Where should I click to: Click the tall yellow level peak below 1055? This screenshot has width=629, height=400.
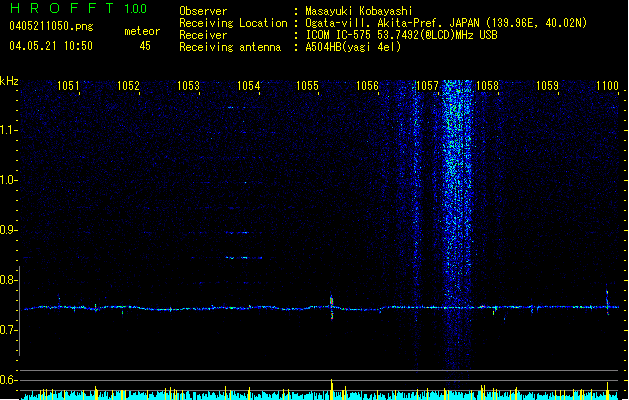[x=331, y=389]
